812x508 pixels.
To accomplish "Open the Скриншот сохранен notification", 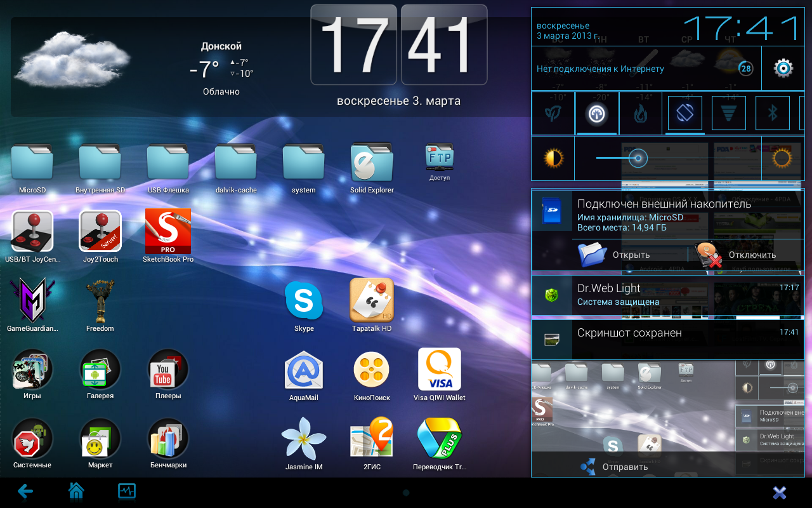I will point(667,338).
